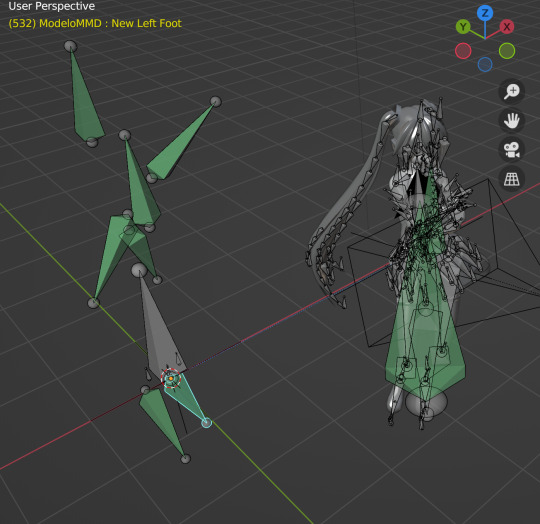Click the blue Z axis gizmo handle

click(485, 13)
